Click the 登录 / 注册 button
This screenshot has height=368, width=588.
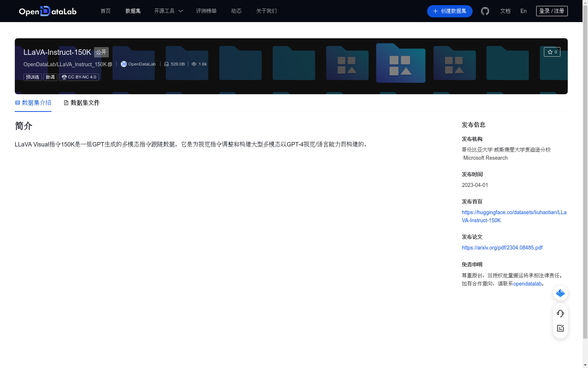[x=552, y=11]
